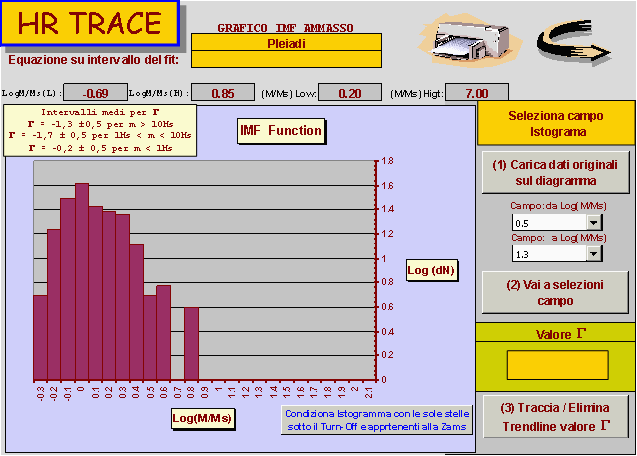Click '(1) Carica dati originali sul diagramma' button
637x456 pixels.
point(555,172)
